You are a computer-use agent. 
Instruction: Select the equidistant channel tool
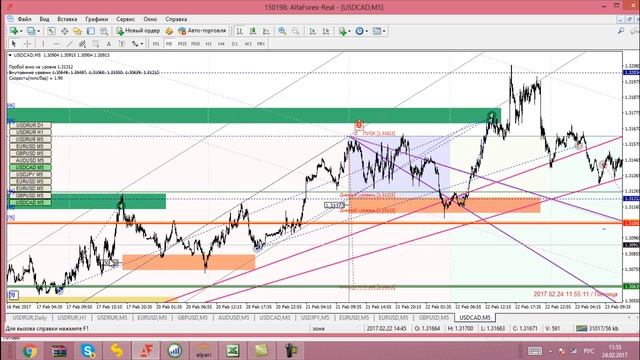click(82, 44)
